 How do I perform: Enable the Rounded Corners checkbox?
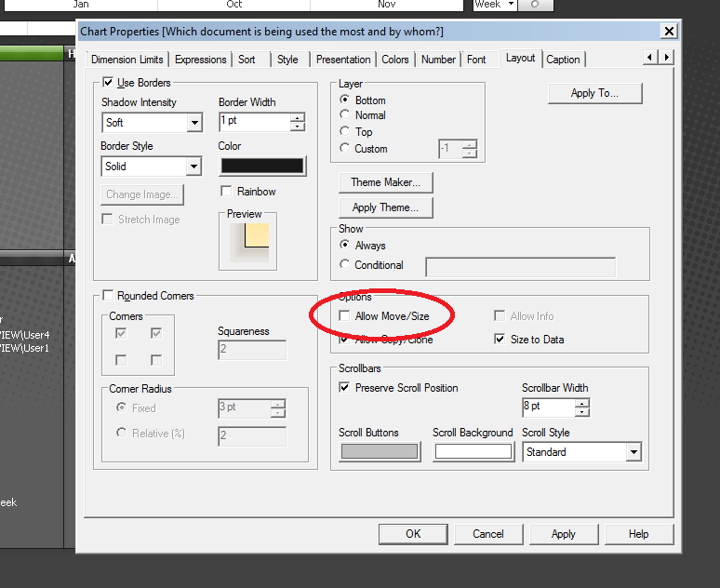(x=108, y=295)
